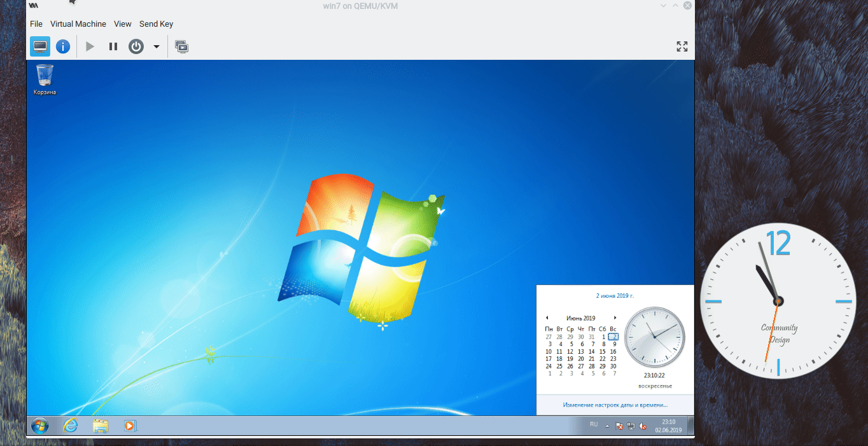This screenshot has height=446, width=868.
Task: Click the Show desktop strip beside the clock
Action: [690, 426]
